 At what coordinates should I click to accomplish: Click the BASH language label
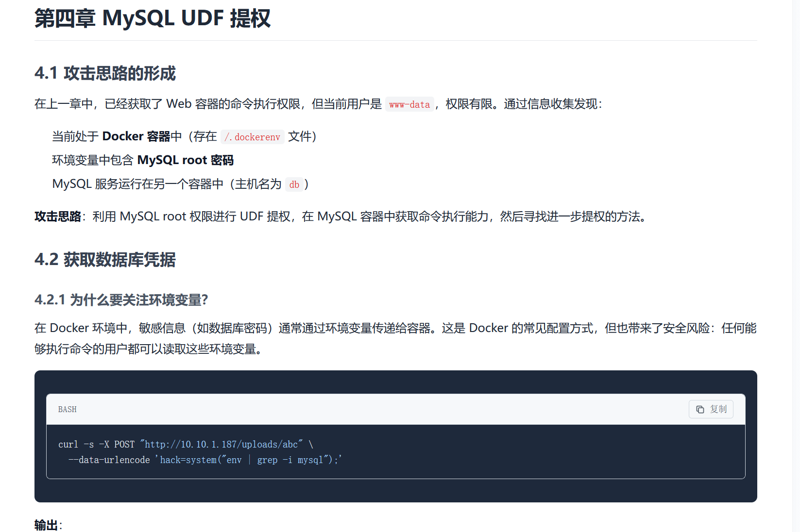pos(67,409)
